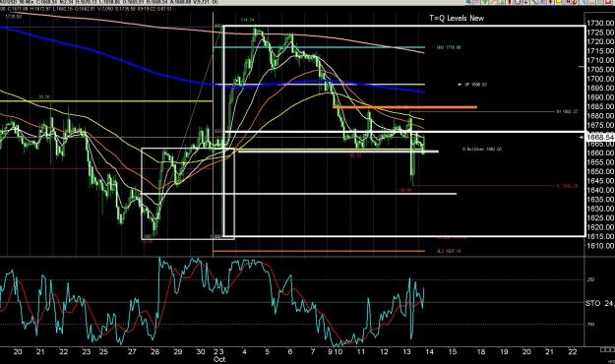The image size is (615, 364).
Task: Select the 'Q Rollover' level label
Action: point(482,150)
